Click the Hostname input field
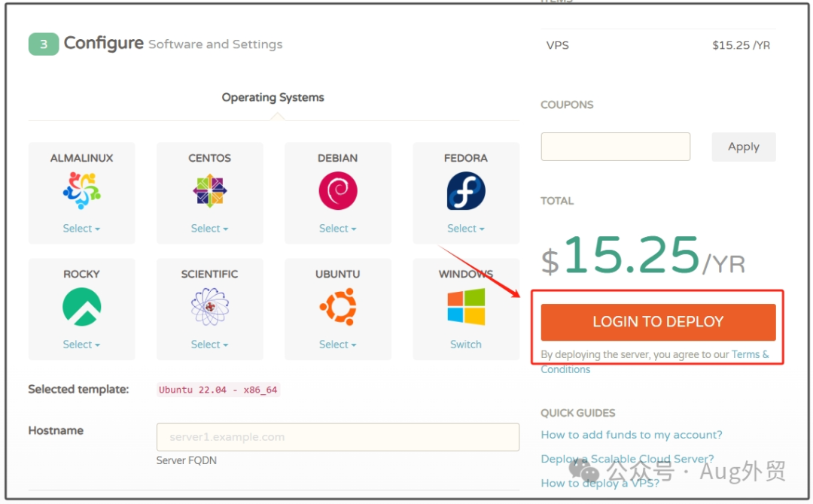The image size is (813, 504). coord(337,436)
